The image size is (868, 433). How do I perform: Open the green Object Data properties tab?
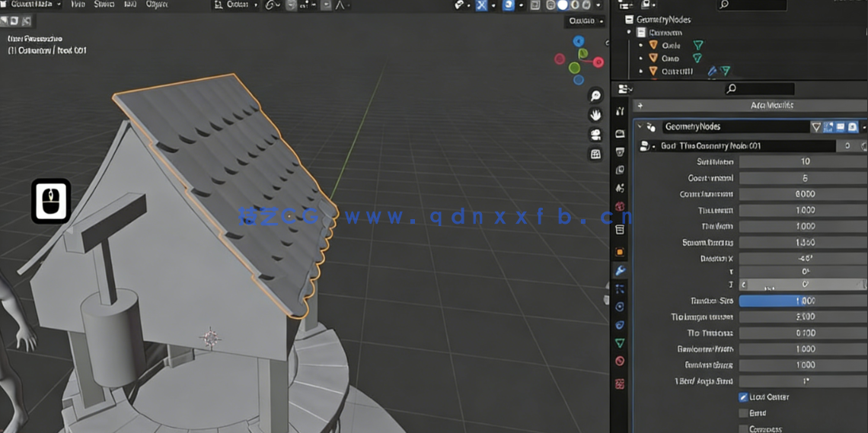620,343
